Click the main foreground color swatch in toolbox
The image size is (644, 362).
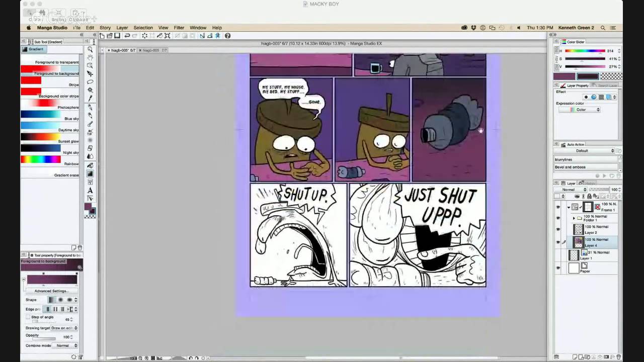(88, 207)
